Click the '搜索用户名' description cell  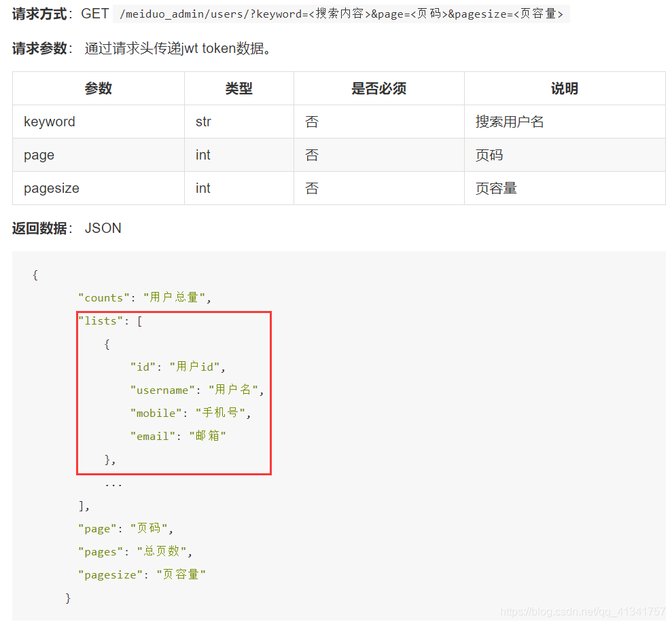[x=565, y=122]
